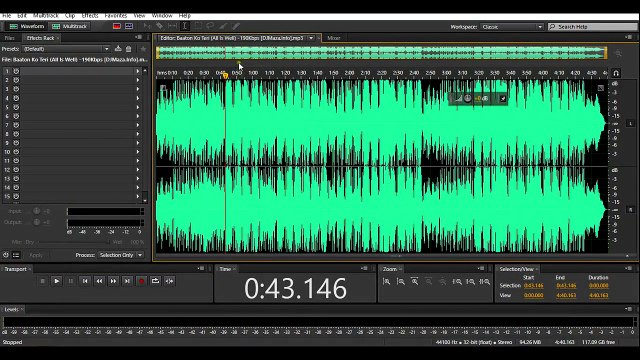The height and width of the screenshot is (360, 640).
Task: Show the Spectral Frequency Display
Action: point(117,26)
